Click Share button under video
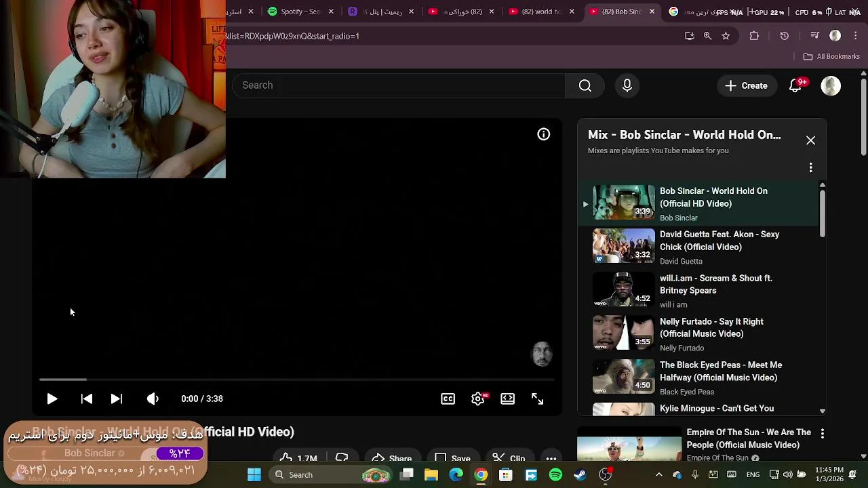 coord(391,458)
